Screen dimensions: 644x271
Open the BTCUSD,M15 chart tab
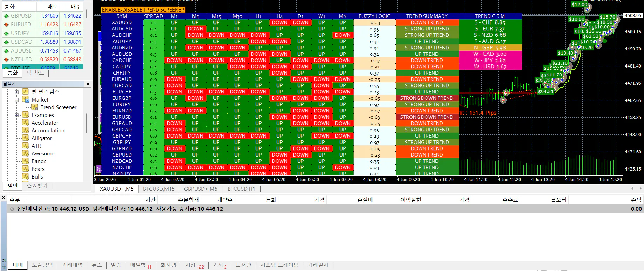(x=159, y=189)
